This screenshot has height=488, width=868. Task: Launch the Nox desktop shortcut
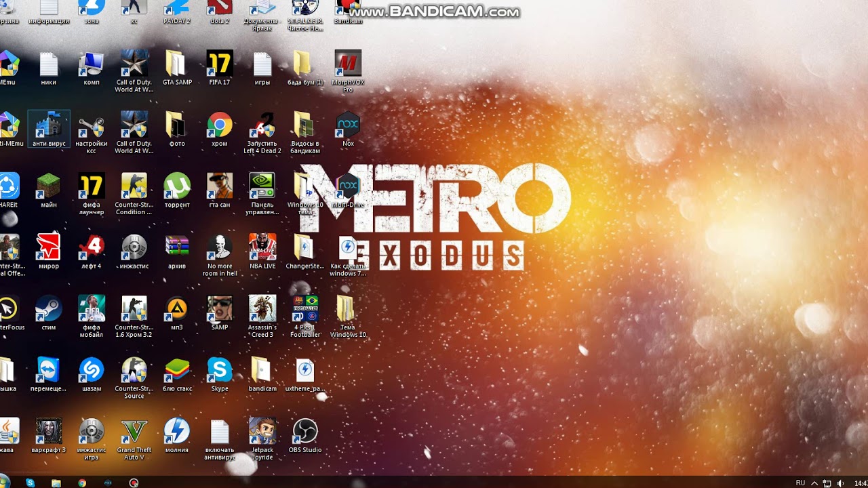click(x=348, y=130)
